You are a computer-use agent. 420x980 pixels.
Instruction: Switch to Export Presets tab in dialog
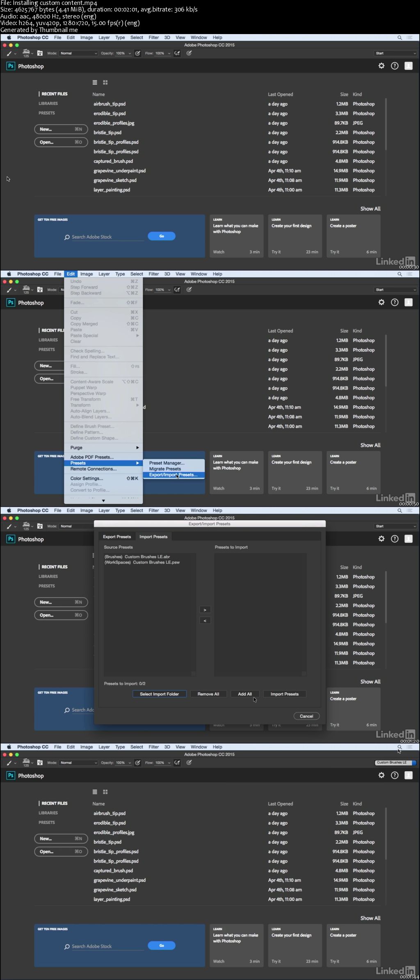[117, 537]
